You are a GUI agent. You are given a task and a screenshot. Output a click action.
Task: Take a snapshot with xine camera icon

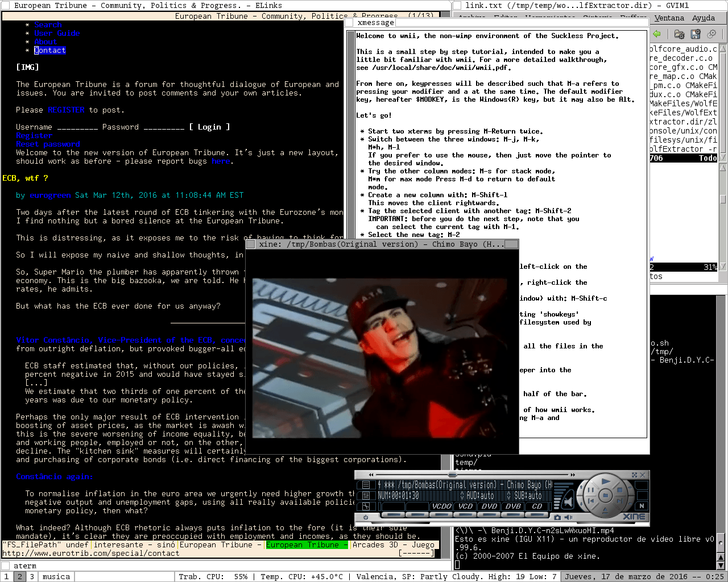pos(557,517)
